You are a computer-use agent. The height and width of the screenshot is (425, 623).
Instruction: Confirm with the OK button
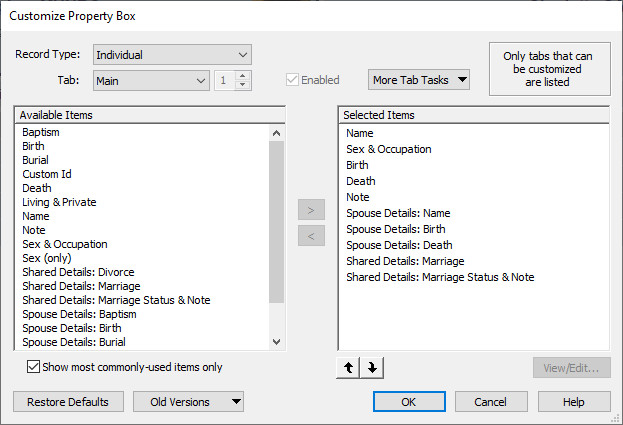point(409,402)
